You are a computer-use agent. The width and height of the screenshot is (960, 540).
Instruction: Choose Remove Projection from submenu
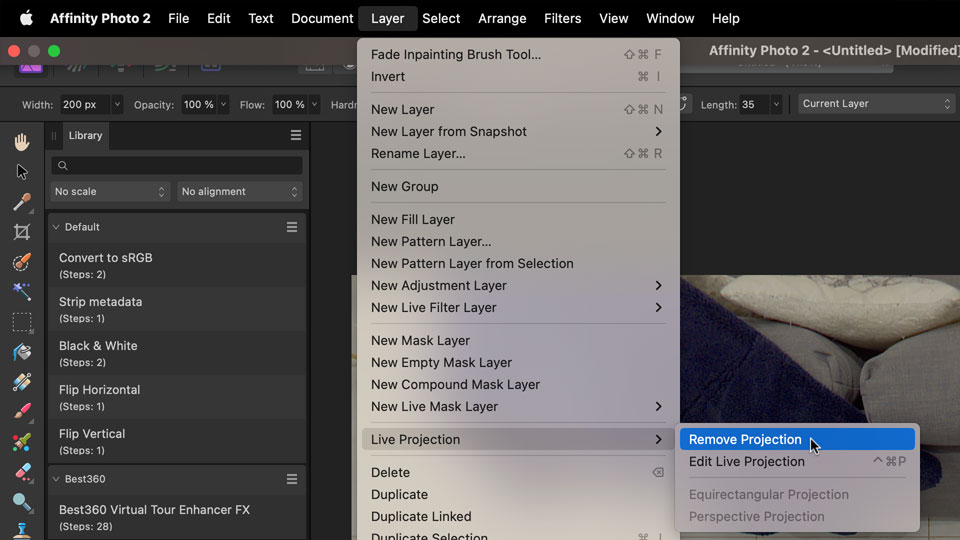pyautogui.click(x=797, y=440)
